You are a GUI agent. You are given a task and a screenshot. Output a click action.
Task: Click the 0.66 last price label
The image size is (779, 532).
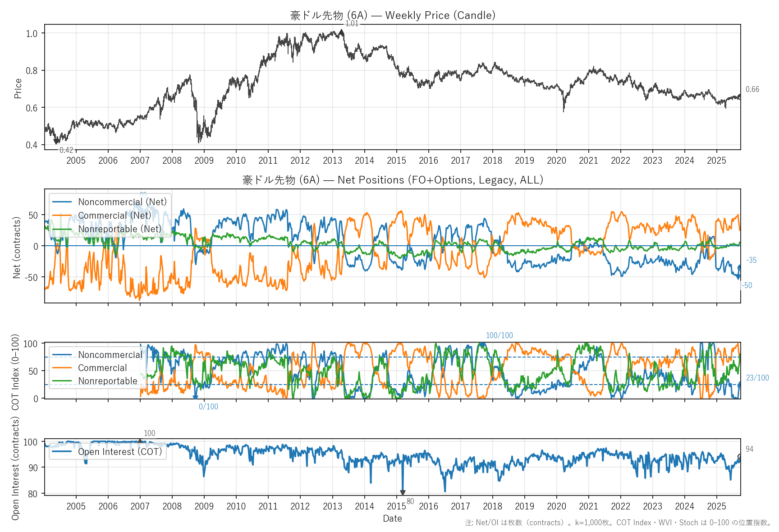tap(752, 89)
